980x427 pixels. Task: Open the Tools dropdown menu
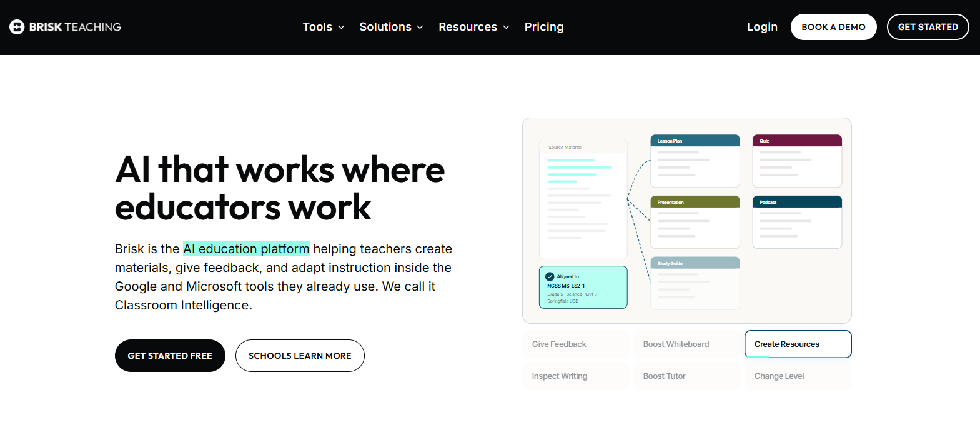(324, 27)
